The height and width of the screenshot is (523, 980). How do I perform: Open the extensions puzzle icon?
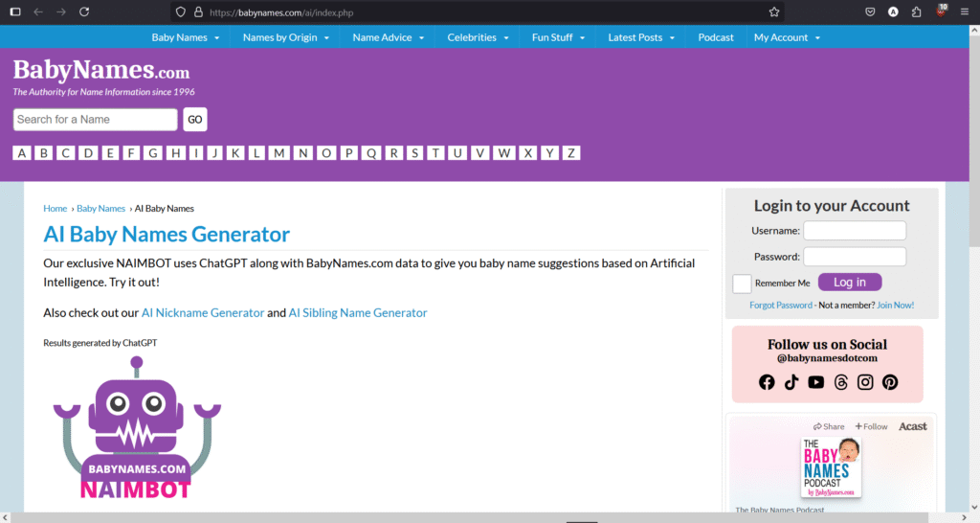[x=916, y=11]
